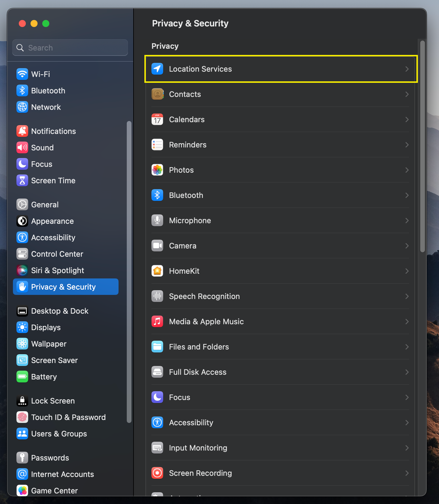Click the Wi-Fi icon in sidebar
The height and width of the screenshot is (504, 439).
22,74
